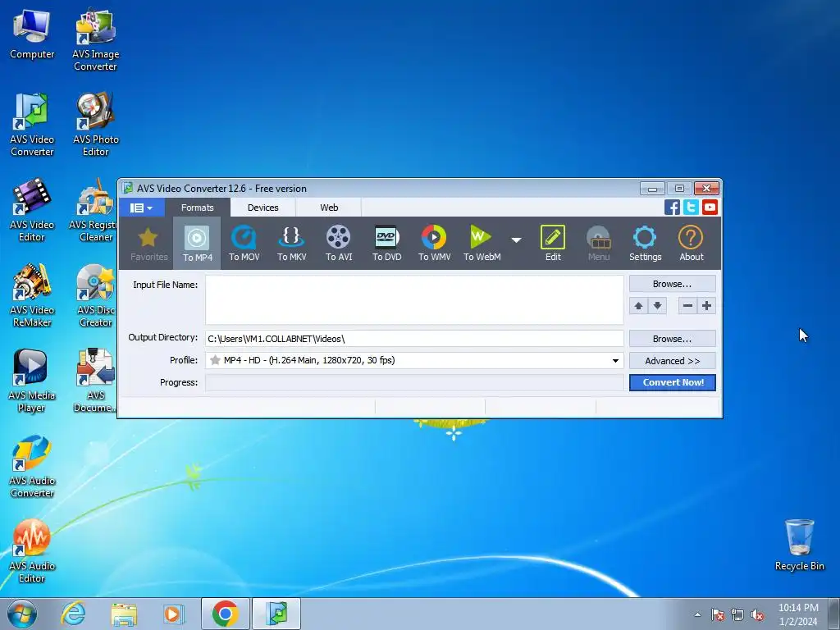Screen dimensions: 840x630
Task: Click the Convert Now! button
Action: 673,382
